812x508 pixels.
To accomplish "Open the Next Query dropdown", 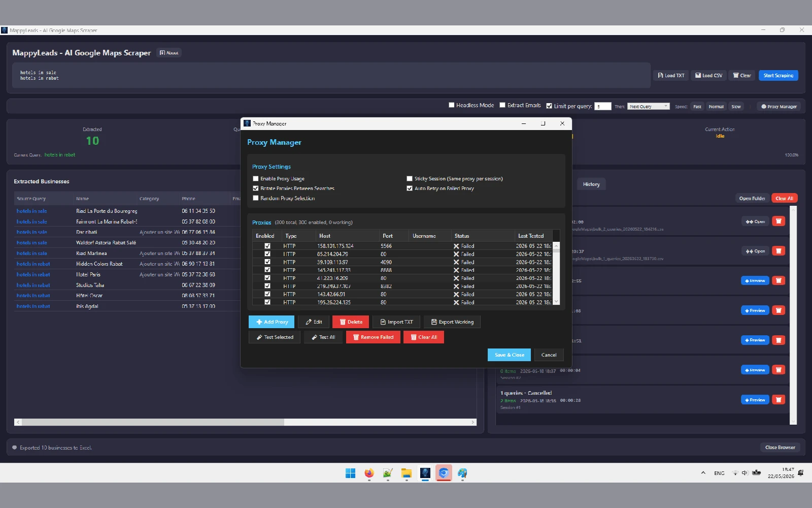I will tap(649, 106).
